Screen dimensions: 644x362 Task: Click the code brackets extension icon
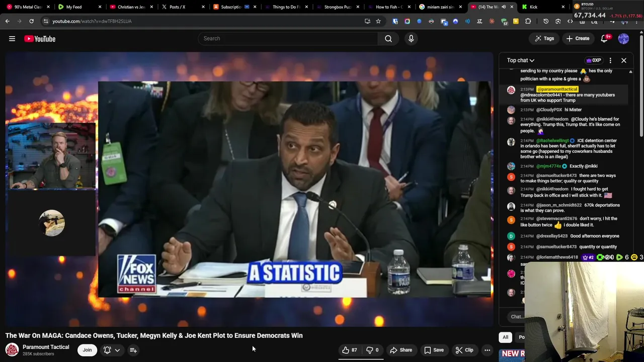[570, 21]
